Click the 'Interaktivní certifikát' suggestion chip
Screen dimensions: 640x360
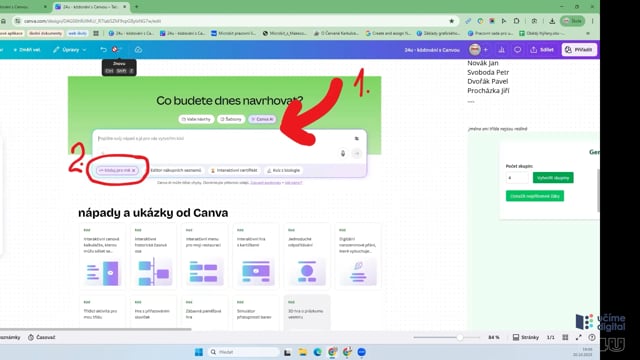tap(234, 170)
